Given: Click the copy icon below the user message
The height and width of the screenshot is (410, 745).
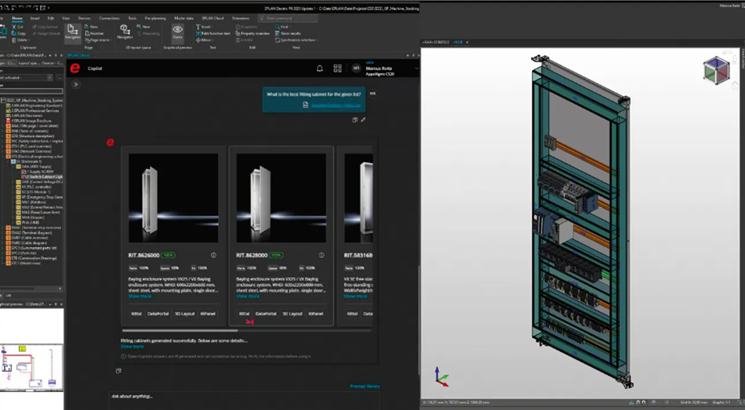Looking at the screenshot, I should point(355,120).
